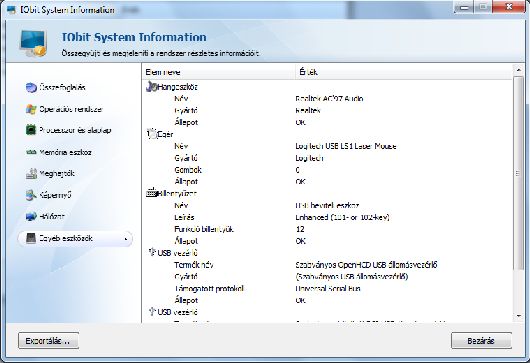The width and height of the screenshot is (530, 363).
Task: Select the Hangeszköz group row
Action: click(x=328, y=87)
